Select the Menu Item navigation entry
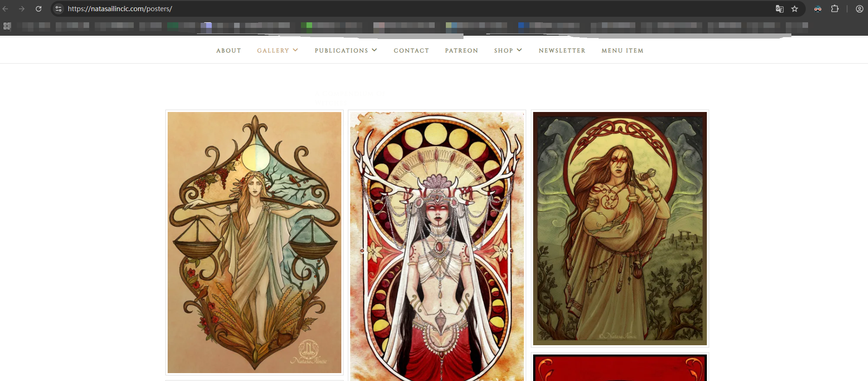Screen dimensions: 868x381 pos(622,51)
